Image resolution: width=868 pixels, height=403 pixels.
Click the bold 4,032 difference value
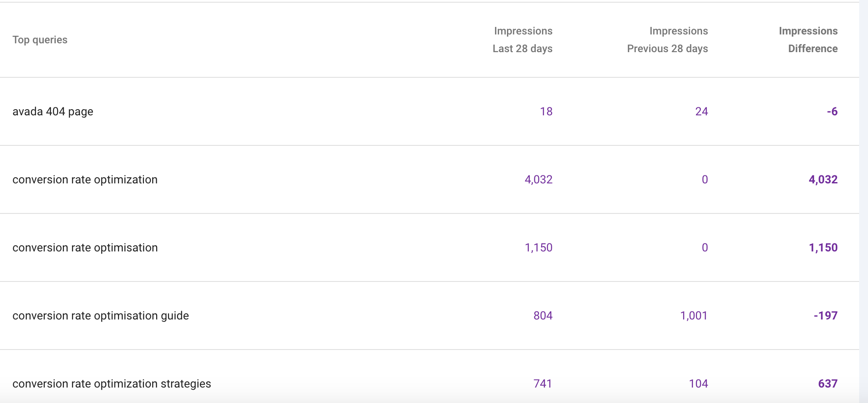[x=823, y=179]
